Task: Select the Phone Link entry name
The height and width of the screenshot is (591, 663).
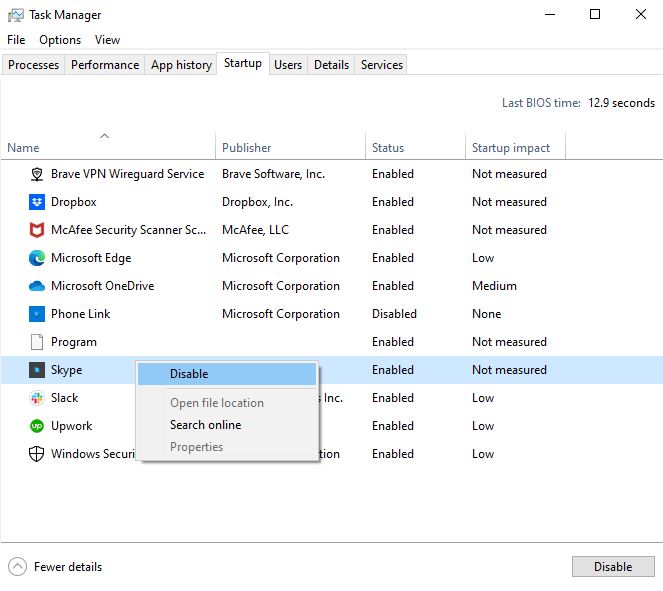Action: coord(80,314)
